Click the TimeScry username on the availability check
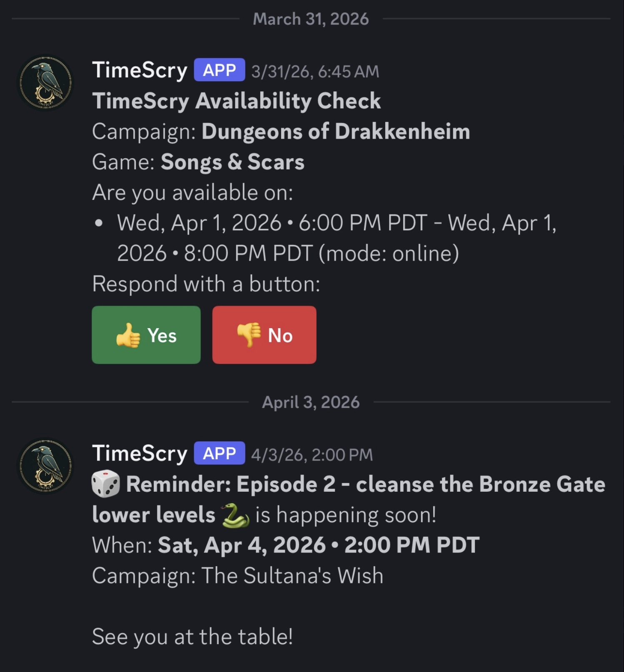This screenshot has width=624, height=672. 140,70
